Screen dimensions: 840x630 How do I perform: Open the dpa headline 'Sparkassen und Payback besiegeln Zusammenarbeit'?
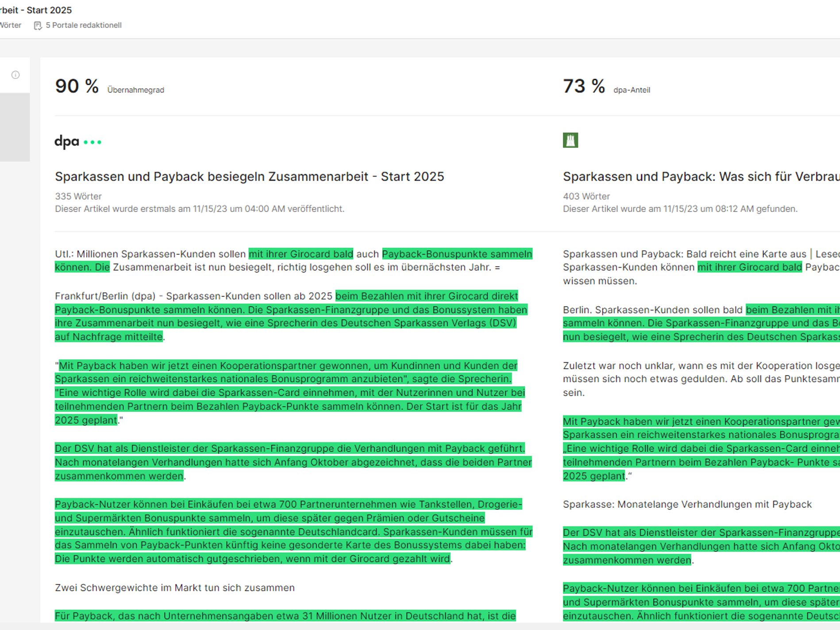250,177
